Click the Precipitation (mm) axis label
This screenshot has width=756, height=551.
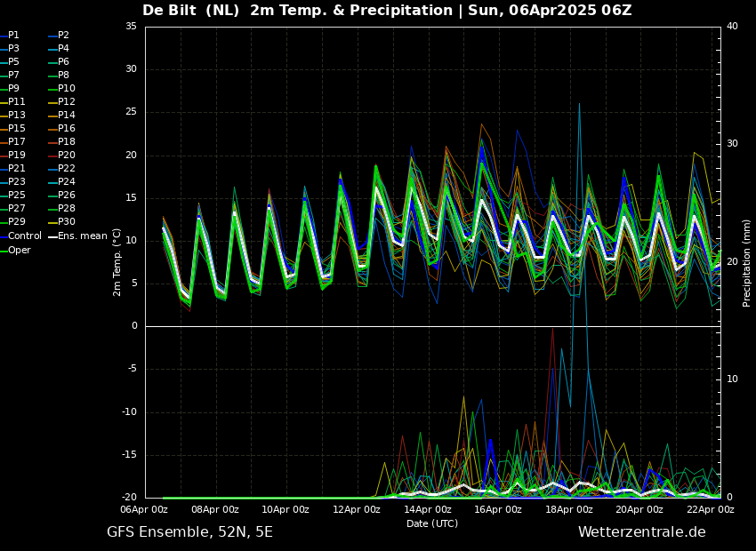click(747, 262)
